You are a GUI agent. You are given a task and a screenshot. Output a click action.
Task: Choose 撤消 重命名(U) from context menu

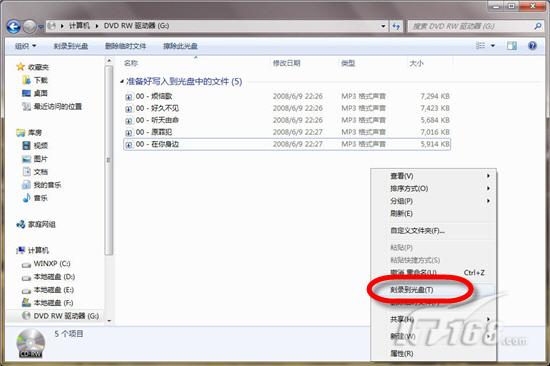(x=434, y=272)
